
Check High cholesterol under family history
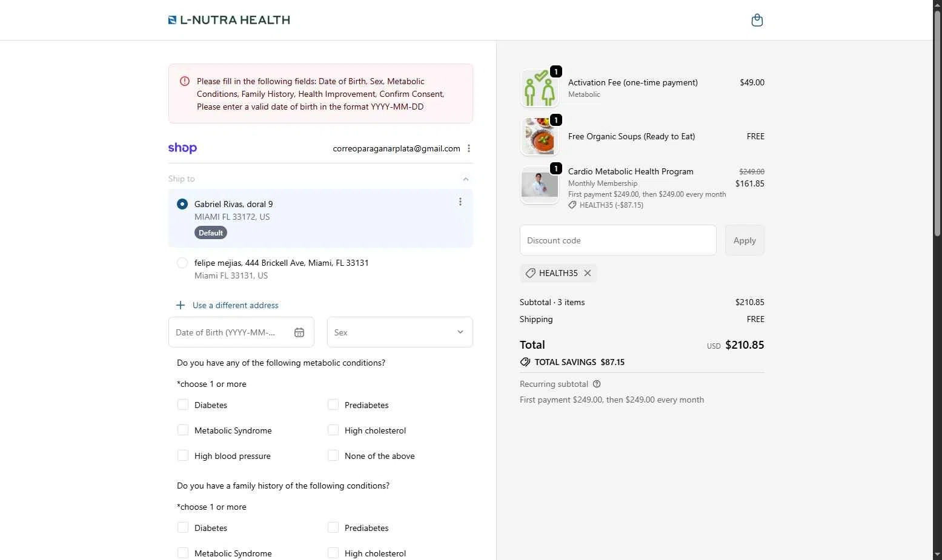[x=333, y=553]
